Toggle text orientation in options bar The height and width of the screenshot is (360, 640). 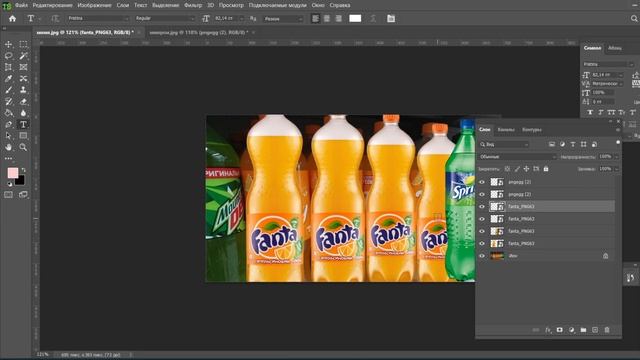55,18
